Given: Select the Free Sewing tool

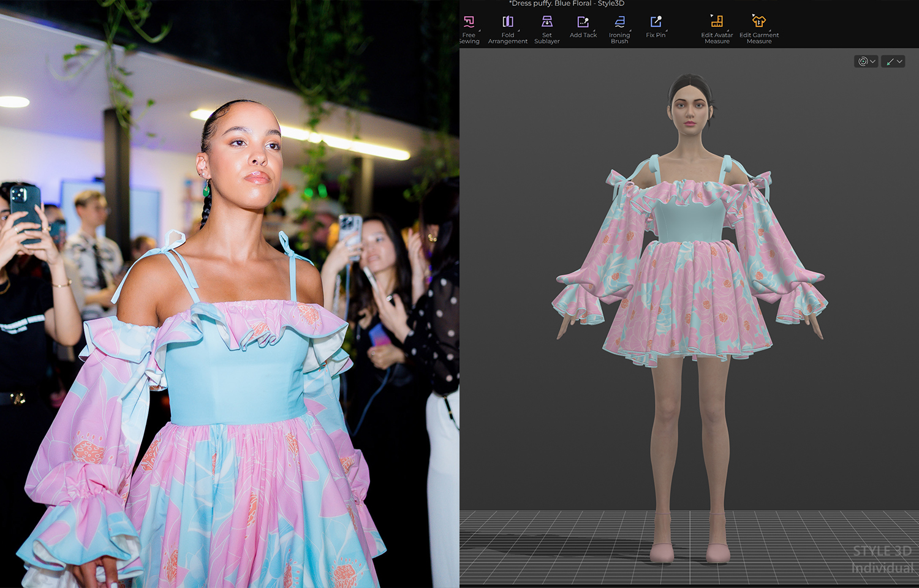Looking at the screenshot, I should click(x=469, y=29).
